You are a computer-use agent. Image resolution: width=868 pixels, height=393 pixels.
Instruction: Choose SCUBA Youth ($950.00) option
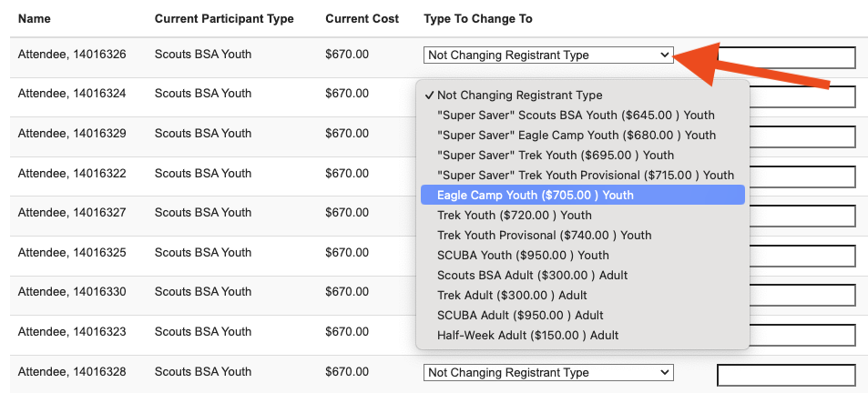coord(523,256)
